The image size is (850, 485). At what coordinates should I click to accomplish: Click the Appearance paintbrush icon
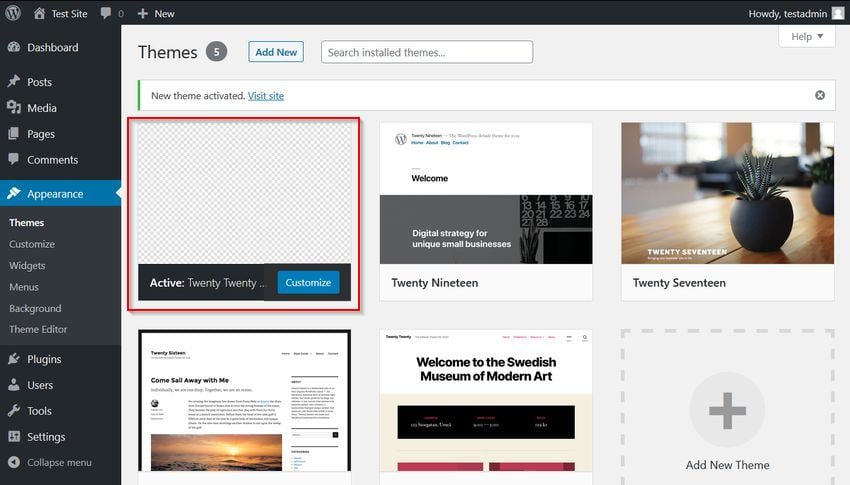(x=14, y=193)
